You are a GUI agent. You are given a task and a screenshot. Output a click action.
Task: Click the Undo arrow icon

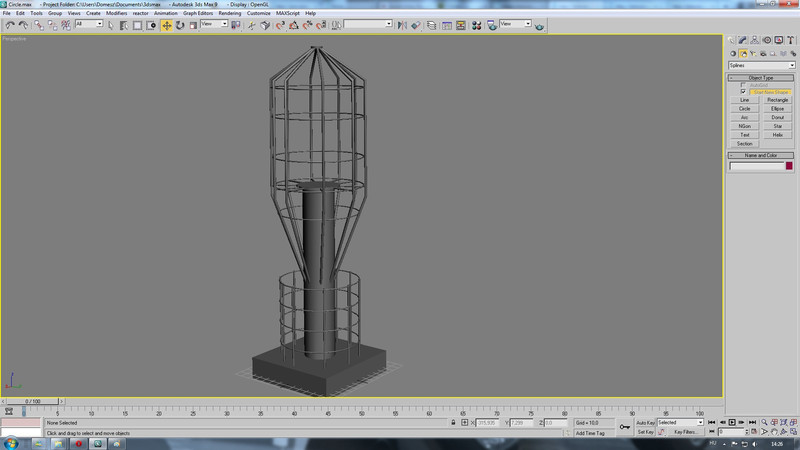pyautogui.click(x=9, y=24)
